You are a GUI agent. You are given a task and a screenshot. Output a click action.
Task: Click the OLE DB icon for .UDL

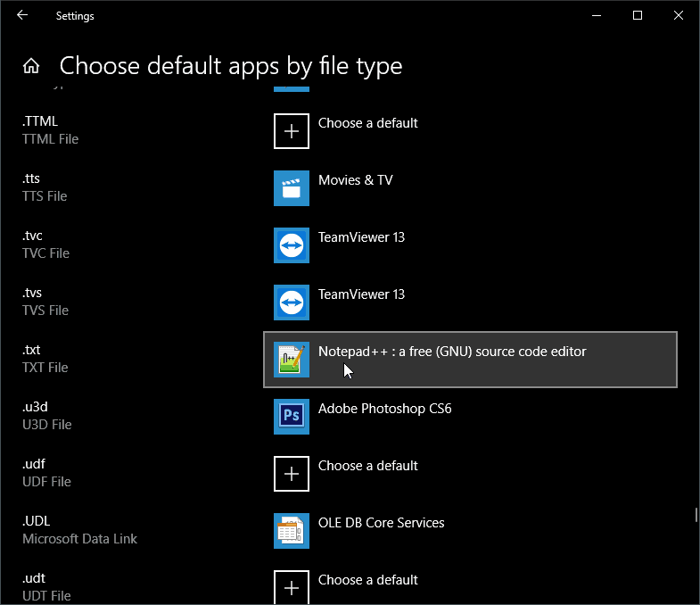[292, 531]
